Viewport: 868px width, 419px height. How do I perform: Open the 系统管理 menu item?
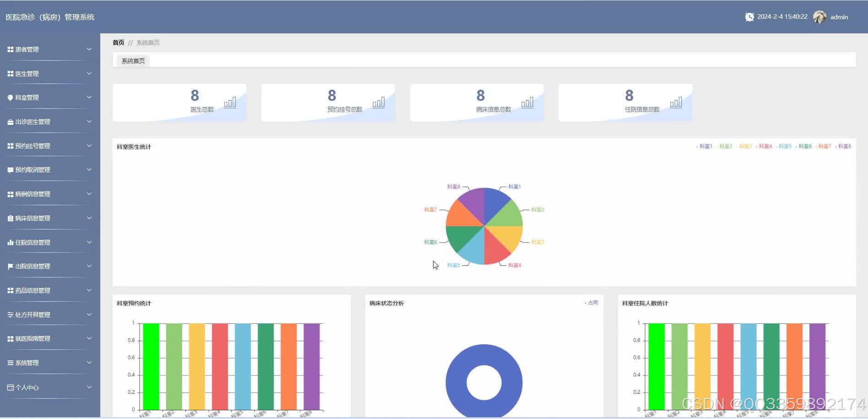click(x=50, y=363)
